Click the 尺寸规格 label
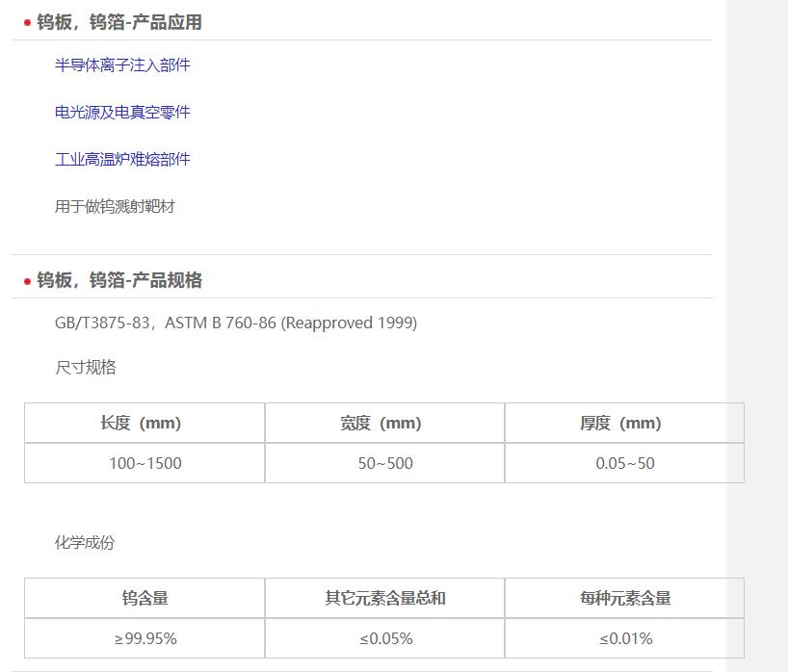 tap(85, 367)
